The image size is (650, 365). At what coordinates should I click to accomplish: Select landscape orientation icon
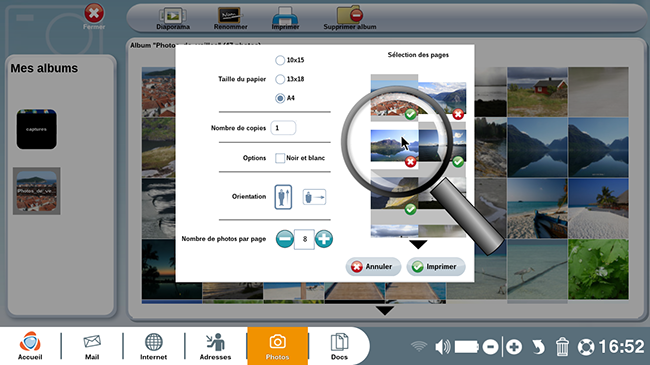tap(314, 197)
